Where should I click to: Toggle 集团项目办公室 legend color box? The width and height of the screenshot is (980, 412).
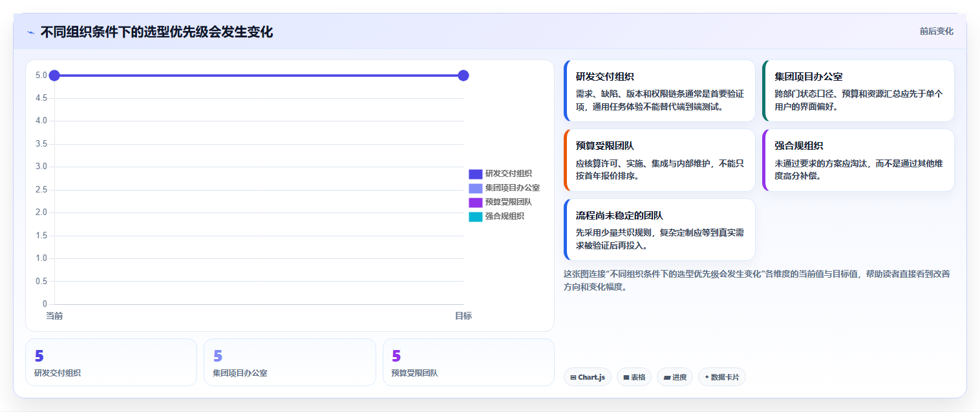click(x=475, y=188)
